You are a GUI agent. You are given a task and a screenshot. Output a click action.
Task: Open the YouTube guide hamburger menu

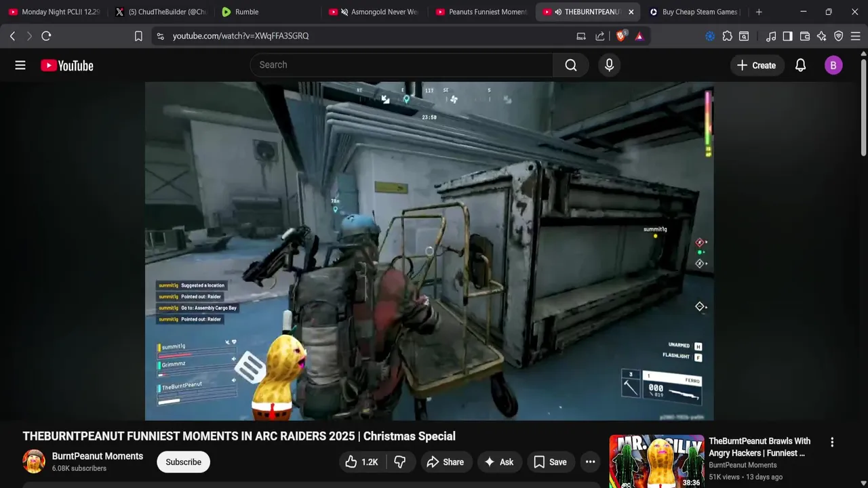[x=20, y=65]
